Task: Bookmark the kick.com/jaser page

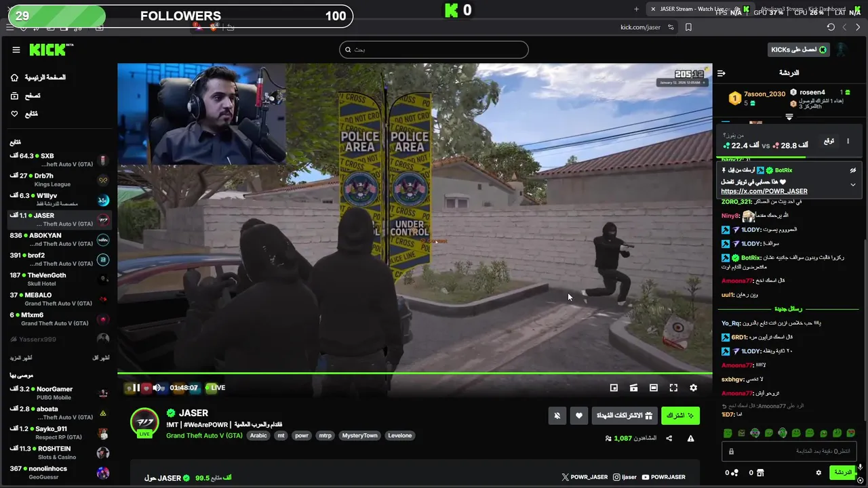Action: [x=688, y=27]
